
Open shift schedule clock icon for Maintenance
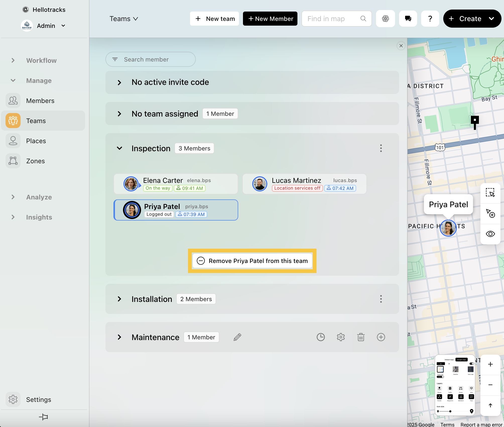[321, 337]
